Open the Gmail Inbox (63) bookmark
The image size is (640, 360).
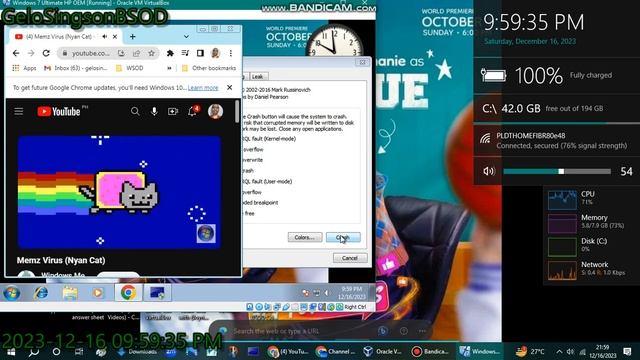coord(76,68)
